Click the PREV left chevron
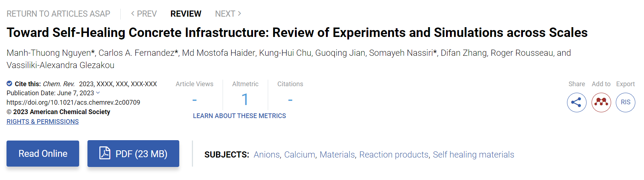 tap(133, 14)
